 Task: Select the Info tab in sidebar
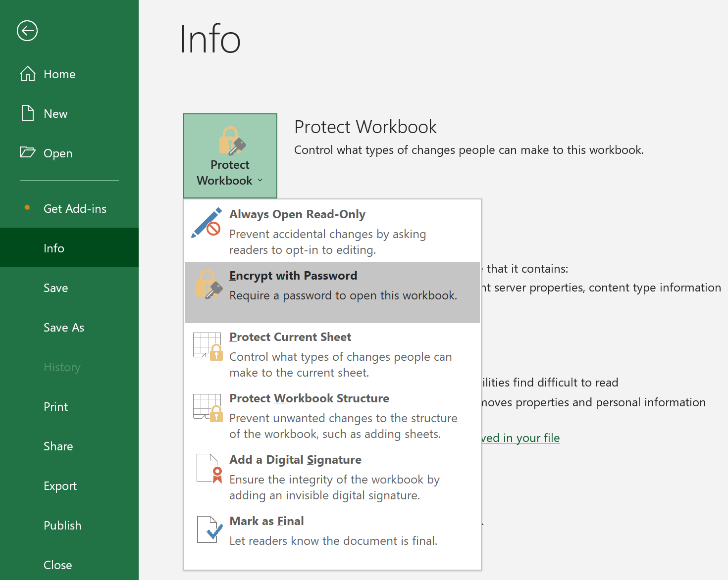(x=54, y=248)
